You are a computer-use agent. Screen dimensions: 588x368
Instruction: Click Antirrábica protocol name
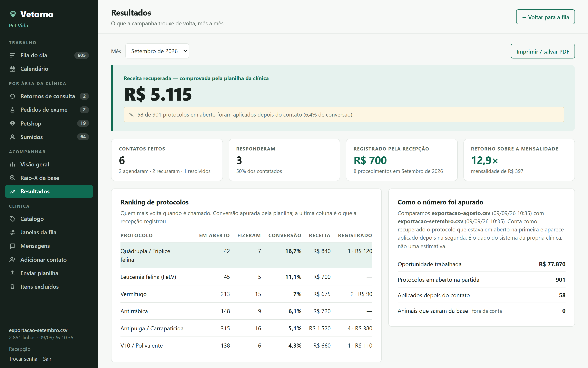134,311
